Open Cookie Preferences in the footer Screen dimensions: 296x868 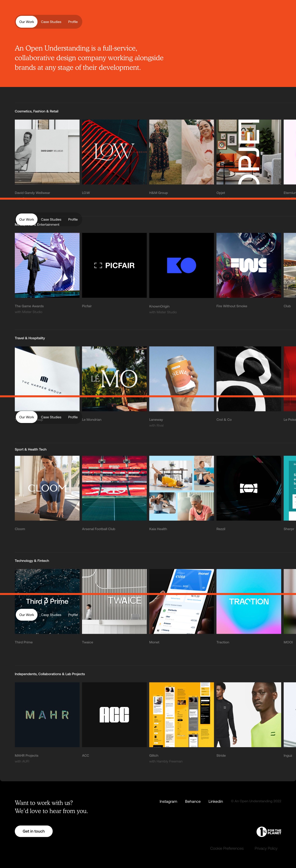(x=227, y=848)
